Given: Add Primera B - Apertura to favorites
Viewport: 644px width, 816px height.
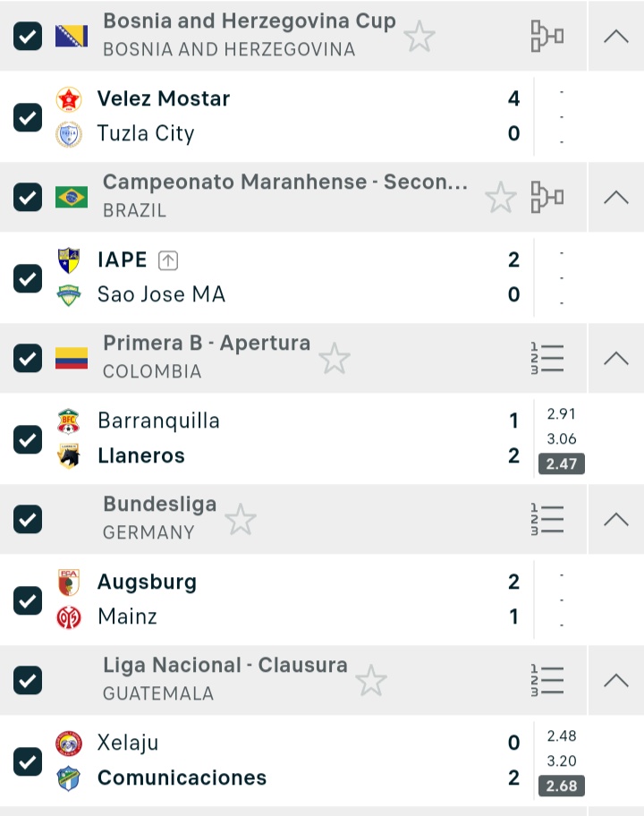Looking at the screenshot, I should tap(335, 359).
